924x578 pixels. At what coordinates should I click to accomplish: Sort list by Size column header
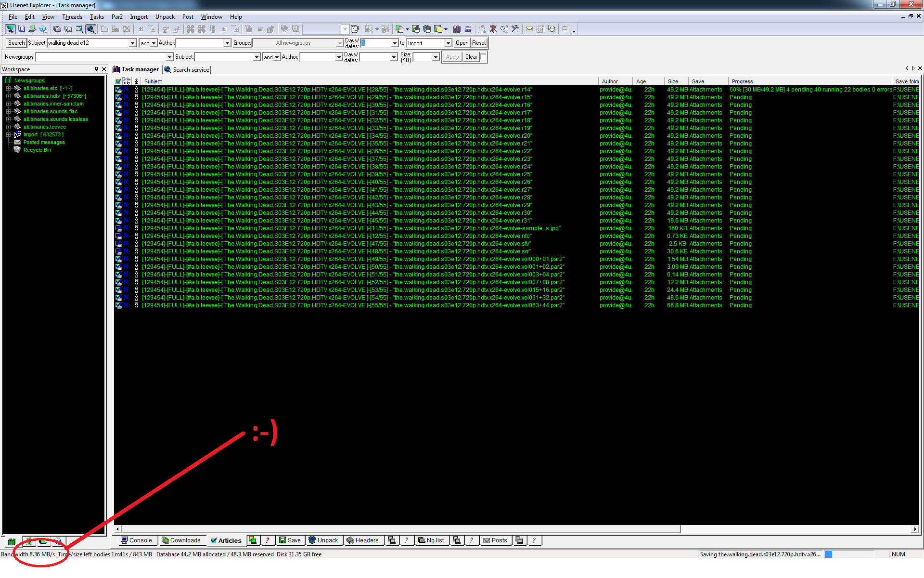tap(676, 81)
